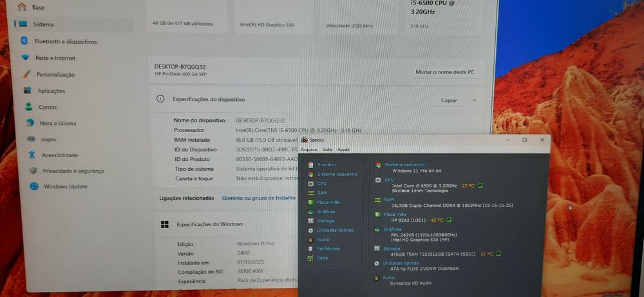Select Placa mãe in Speccy sidebar
This screenshot has height=297, width=644.
[328, 202]
